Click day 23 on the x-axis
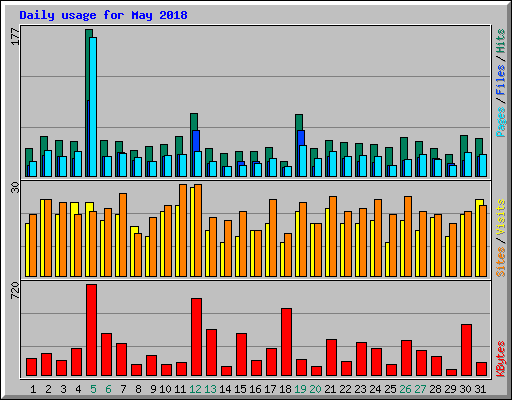The height and width of the screenshot is (400, 512). (x=360, y=389)
